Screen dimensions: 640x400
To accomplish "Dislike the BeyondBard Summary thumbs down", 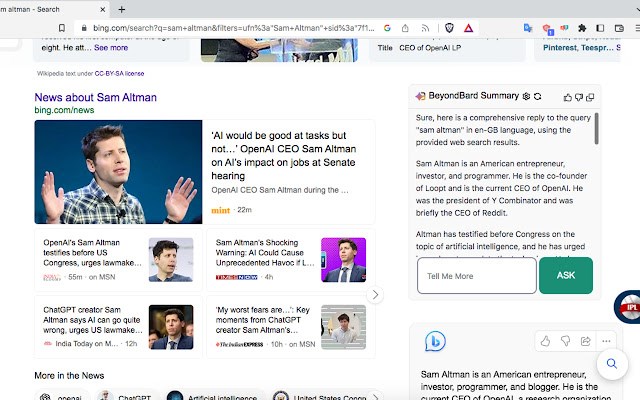I will pyautogui.click(x=579, y=97).
